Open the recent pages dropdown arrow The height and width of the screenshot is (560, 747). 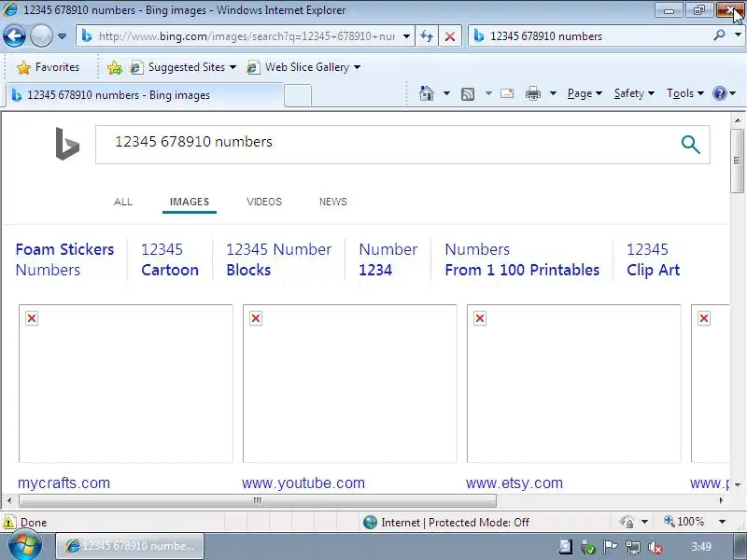[62, 36]
